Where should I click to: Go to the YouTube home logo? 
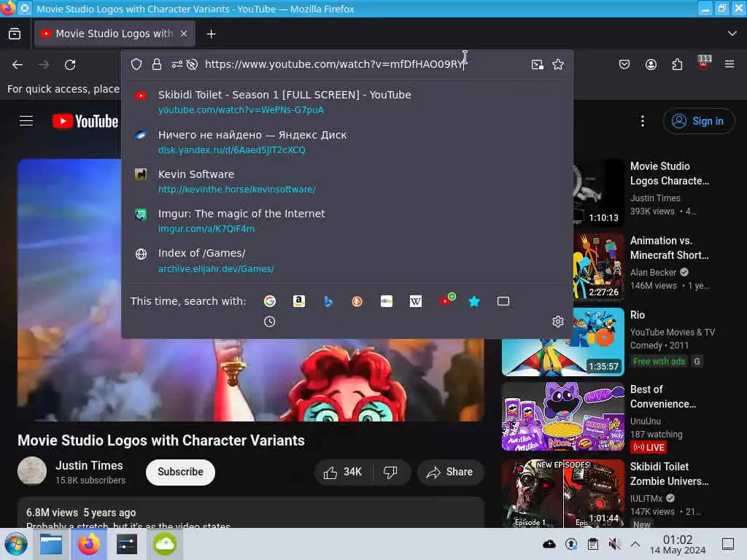pos(85,121)
